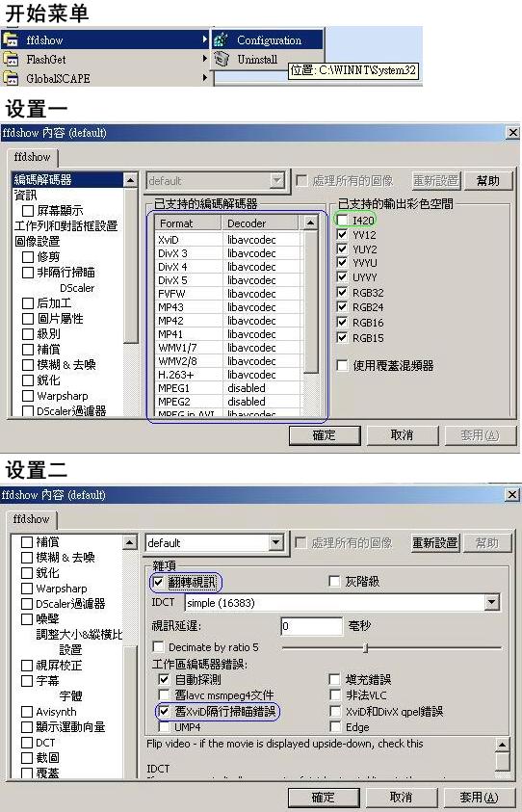The height and width of the screenshot is (812, 522).
Task: Select the H.263+ codec row
Action: [228, 375]
